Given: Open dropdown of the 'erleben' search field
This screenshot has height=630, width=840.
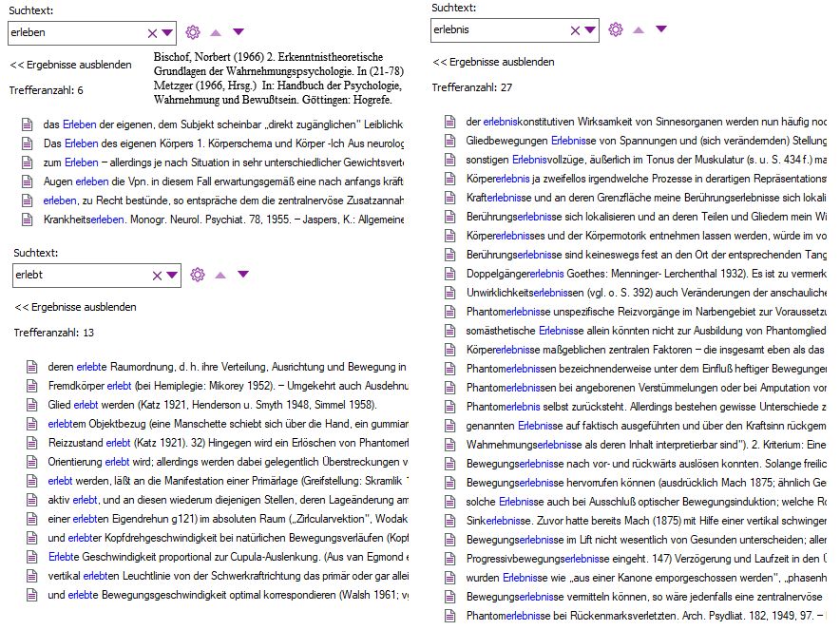Looking at the screenshot, I should (167, 32).
